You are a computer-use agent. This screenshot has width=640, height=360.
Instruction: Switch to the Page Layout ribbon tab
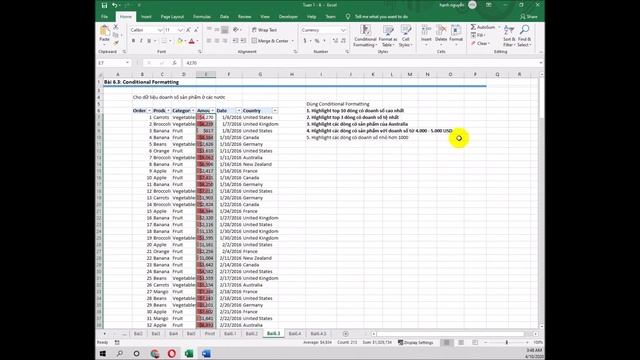(x=172, y=17)
